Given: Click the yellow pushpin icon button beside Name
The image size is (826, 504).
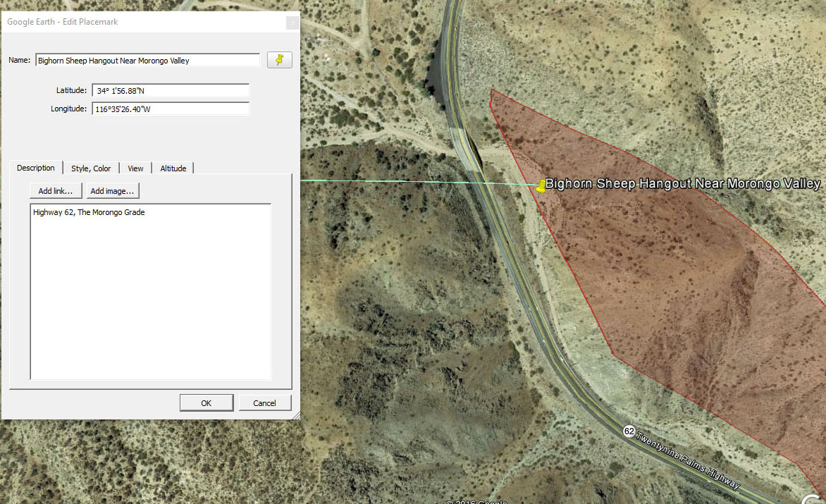Looking at the screenshot, I should [x=280, y=60].
